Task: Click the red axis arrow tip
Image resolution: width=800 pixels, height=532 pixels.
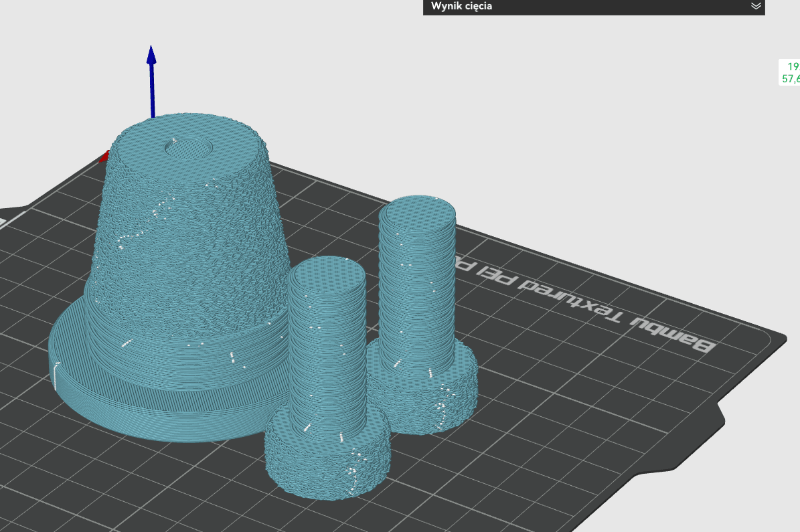Action: (x=104, y=157)
